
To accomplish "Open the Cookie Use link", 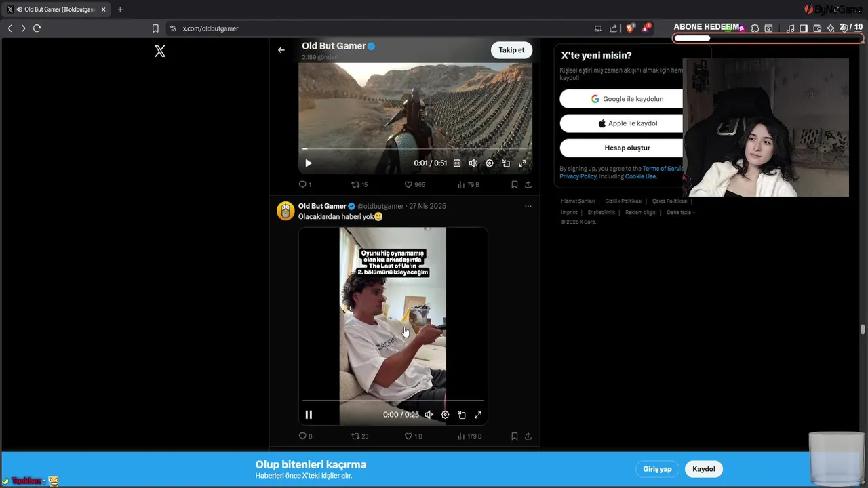I will coord(641,176).
